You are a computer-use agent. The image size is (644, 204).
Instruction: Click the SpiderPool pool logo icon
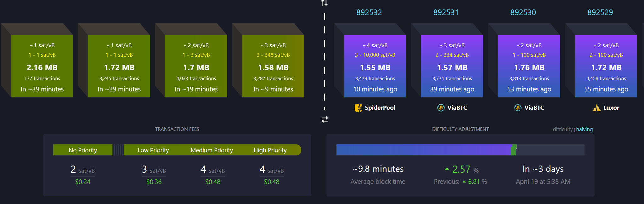[358, 108]
